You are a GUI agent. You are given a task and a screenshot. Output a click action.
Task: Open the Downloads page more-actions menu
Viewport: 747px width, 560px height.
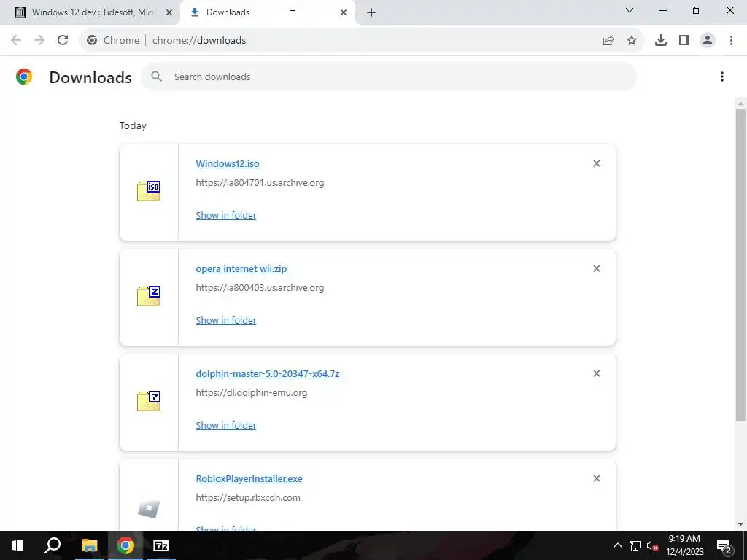click(722, 77)
